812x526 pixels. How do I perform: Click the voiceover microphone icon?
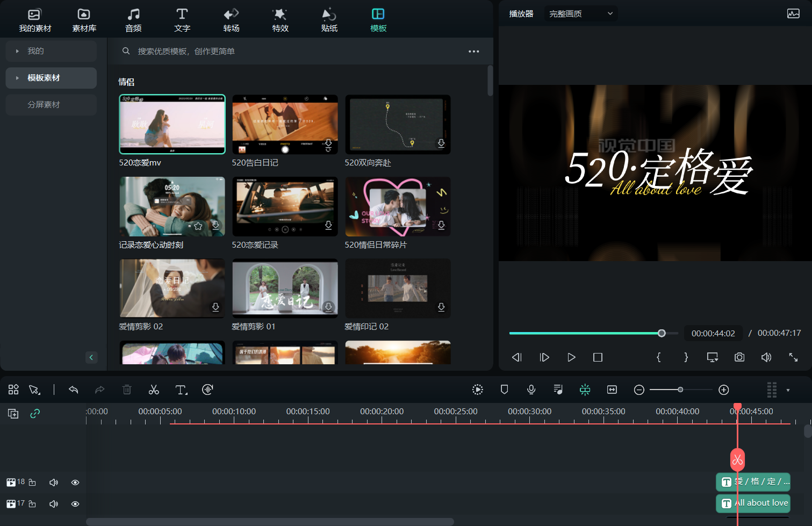pos(531,390)
